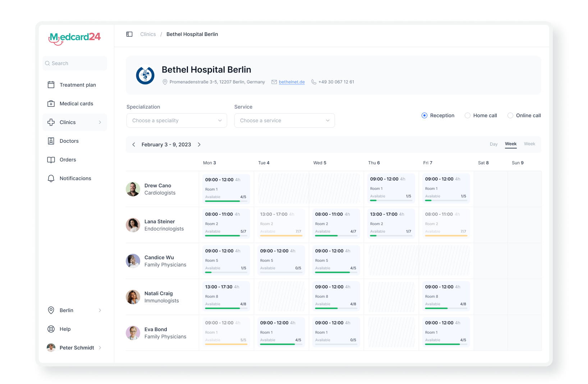
Task: Open the Choose a speciality dropdown
Action: pyautogui.click(x=176, y=120)
